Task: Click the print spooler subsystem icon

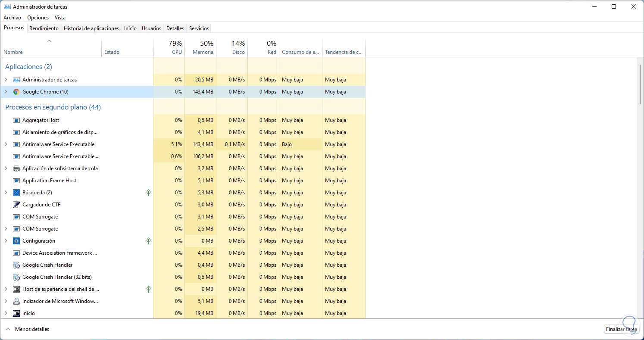Action: (x=16, y=168)
